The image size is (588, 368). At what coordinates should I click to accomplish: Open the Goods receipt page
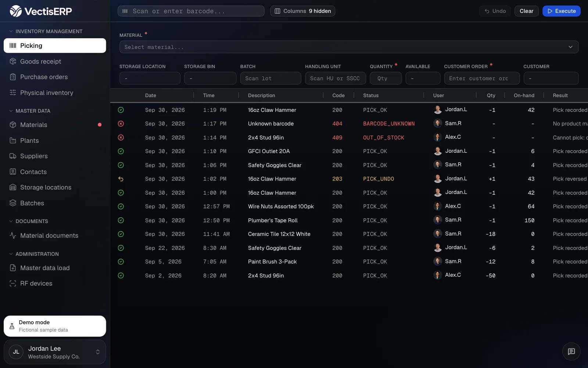(x=55, y=61)
